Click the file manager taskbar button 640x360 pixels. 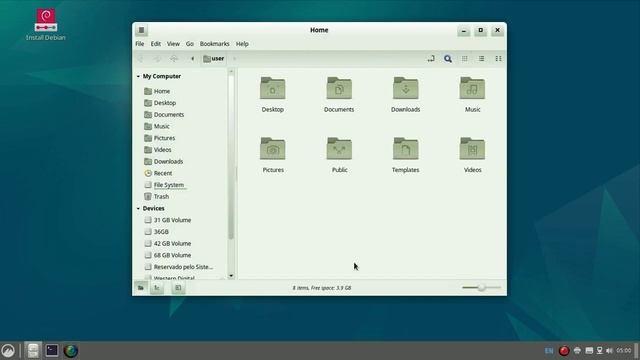(x=33, y=351)
